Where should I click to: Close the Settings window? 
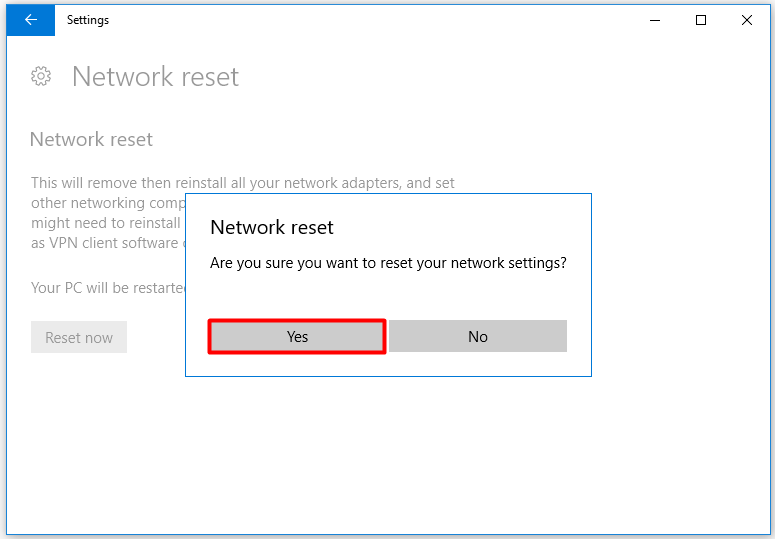[x=747, y=20]
